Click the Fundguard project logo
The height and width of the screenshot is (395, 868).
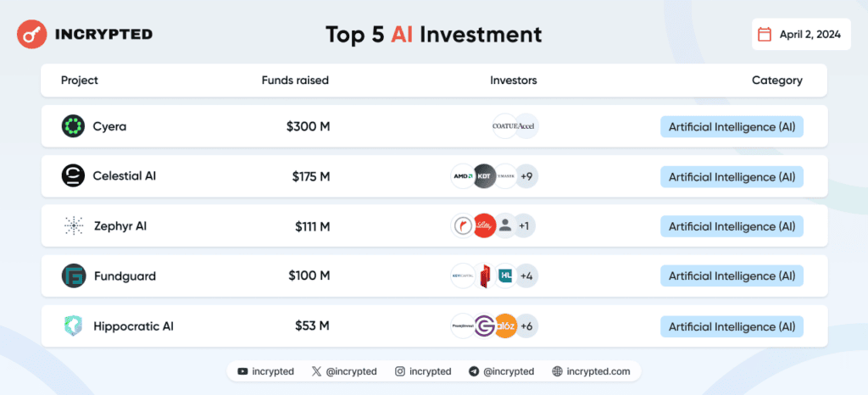click(73, 276)
